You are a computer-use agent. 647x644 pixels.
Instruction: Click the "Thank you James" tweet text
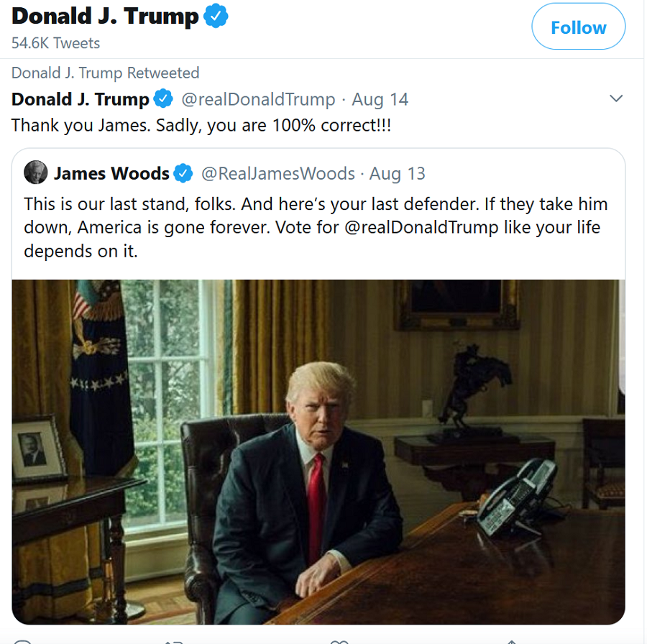point(201,125)
